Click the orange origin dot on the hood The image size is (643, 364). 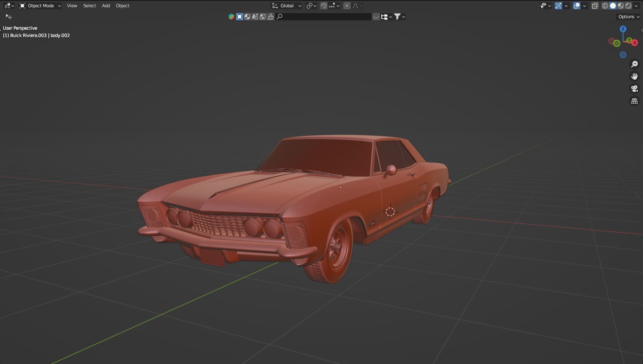tap(340, 187)
